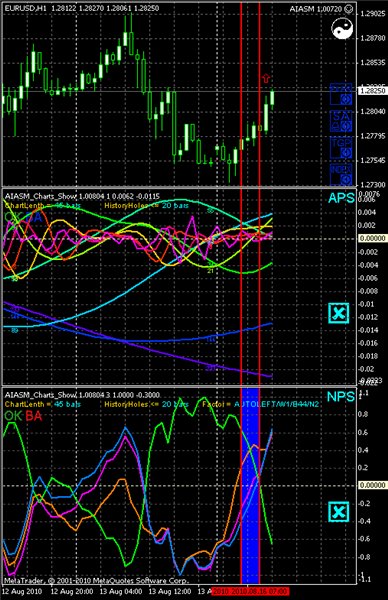
Task: Click the yin-yang symbol icon
Action: pos(342,29)
